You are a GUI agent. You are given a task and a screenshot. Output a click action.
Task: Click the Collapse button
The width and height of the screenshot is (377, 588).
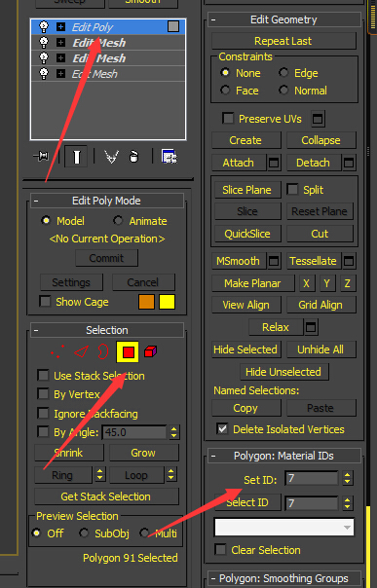(x=321, y=140)
